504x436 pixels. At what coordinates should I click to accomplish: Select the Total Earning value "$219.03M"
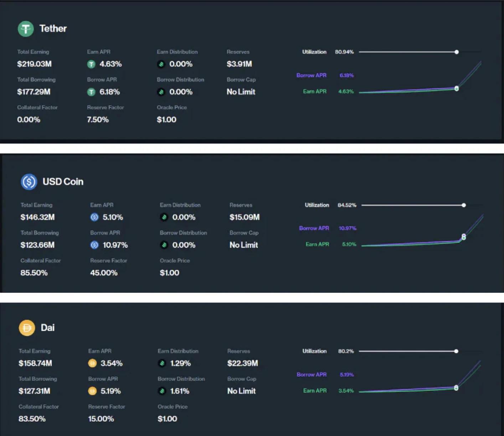coord(35,64)
